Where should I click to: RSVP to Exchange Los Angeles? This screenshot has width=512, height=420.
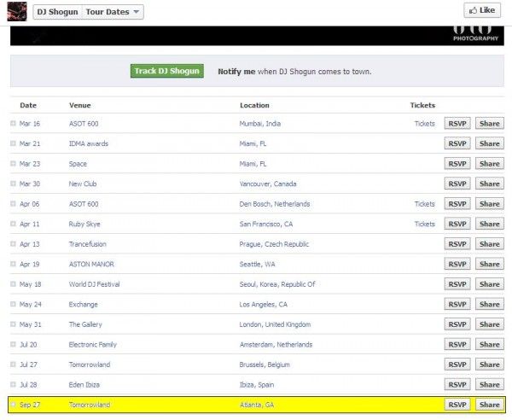click(457, 304)
